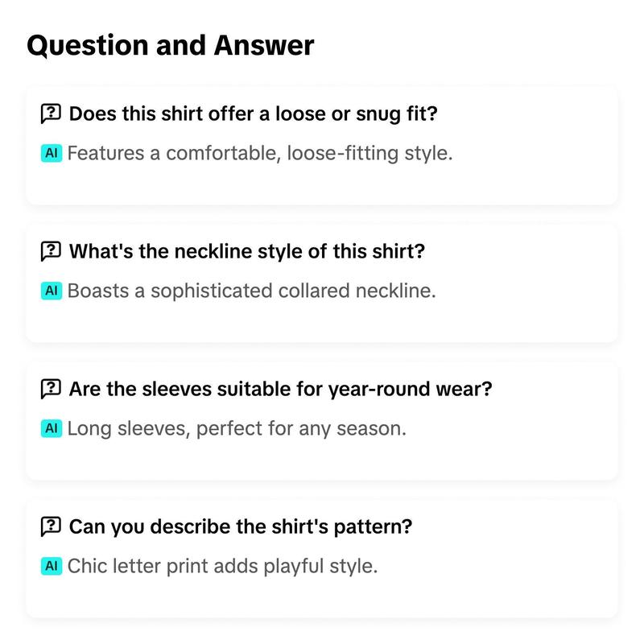This screenshot has width=644, height=644.
Task: Tap the AI badge before long sleeves answer
Action: tap(52, 428)
